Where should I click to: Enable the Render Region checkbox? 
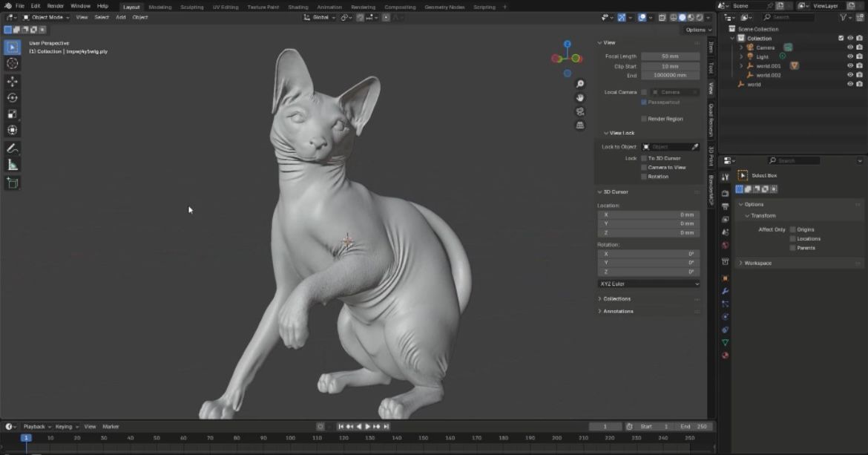click(x=643, y=119)
